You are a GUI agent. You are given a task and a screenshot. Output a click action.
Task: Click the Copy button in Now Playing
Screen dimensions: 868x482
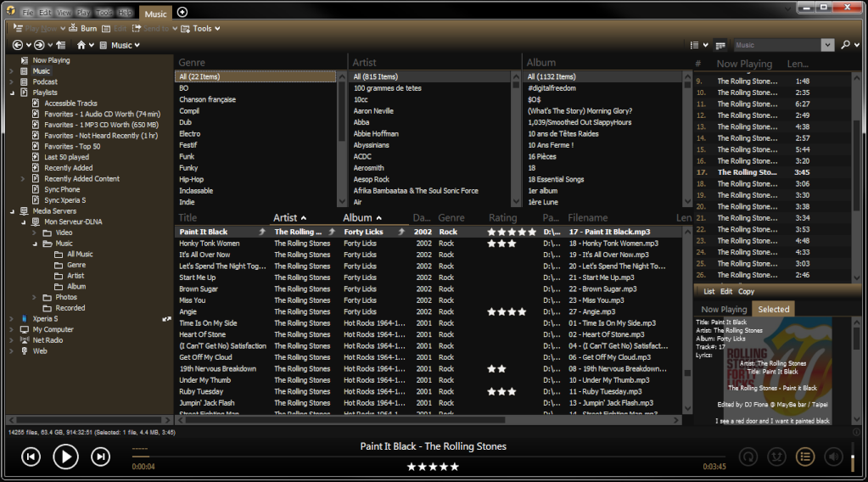[746, 291]
